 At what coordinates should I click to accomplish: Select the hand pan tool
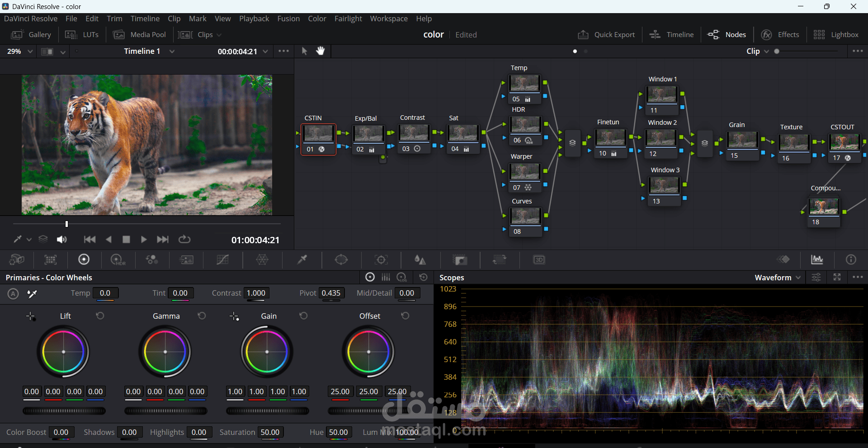(x=321, y=51)
